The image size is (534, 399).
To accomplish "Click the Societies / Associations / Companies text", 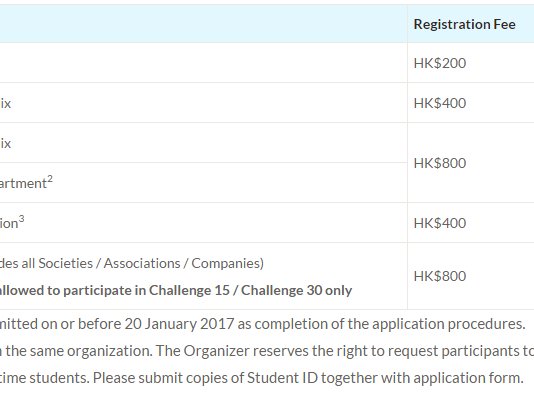I will [151, 264].
